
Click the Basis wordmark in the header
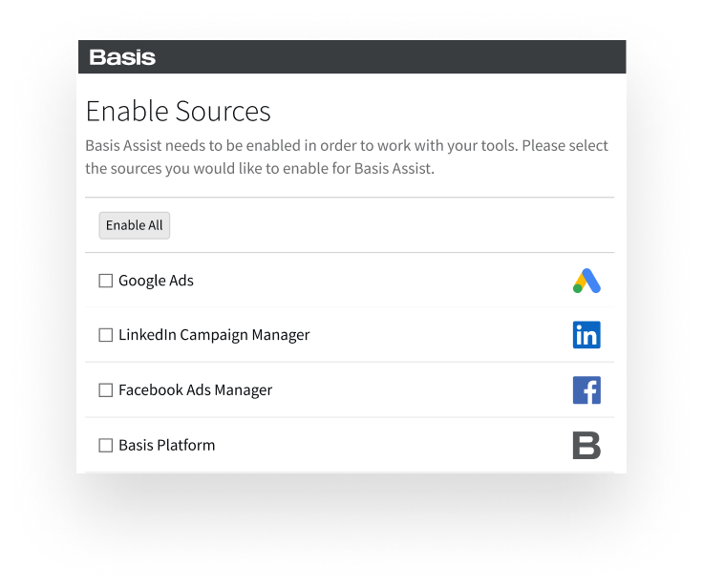point(122,57)
